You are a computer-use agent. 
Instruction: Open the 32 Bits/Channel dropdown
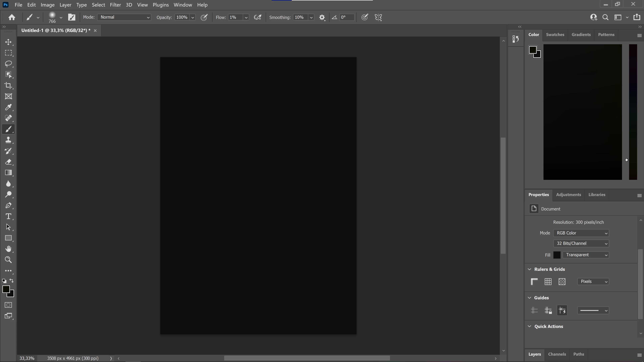pos(581,243)
